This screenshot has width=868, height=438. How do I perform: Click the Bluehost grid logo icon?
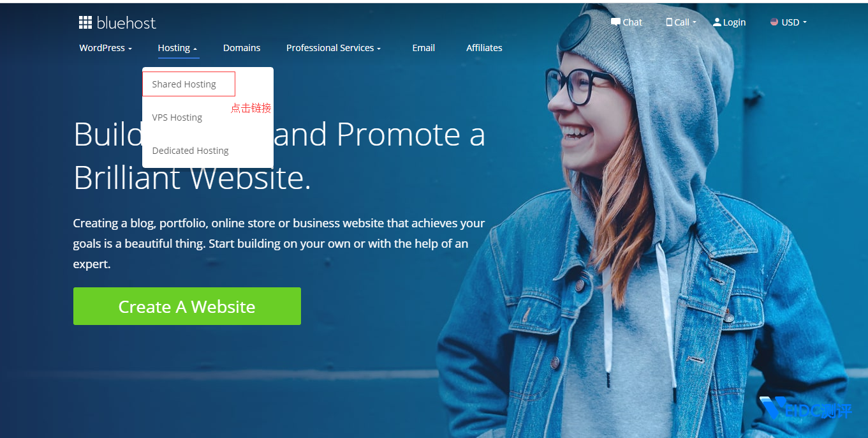pos(85,23)
